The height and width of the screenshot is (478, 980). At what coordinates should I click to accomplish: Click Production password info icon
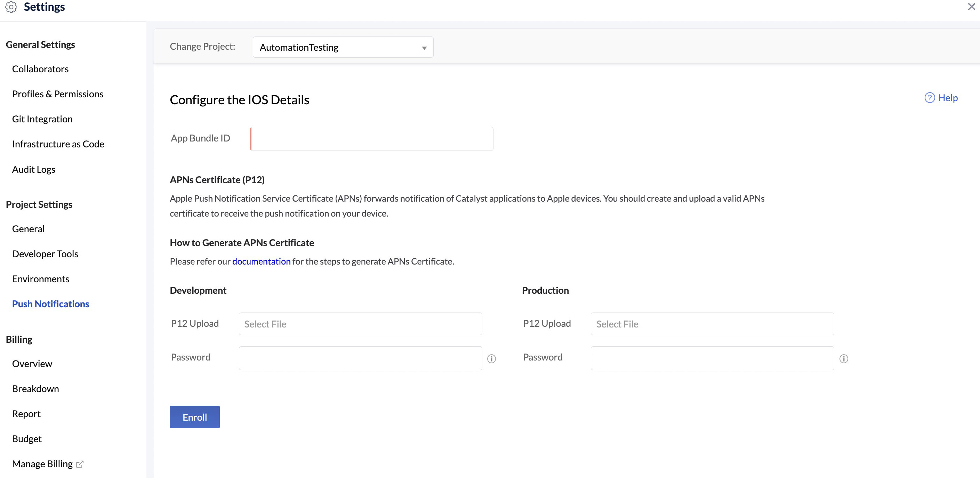pyautogui.click(x=843, y=359)
